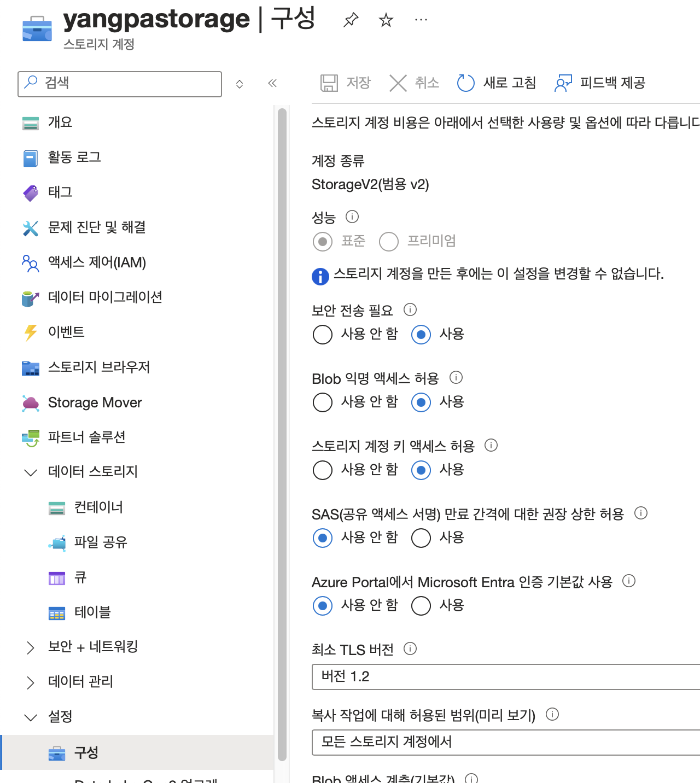This screenshot has width=700, height=783.
Task: Open 액세스 제어(IAM) menu item text
Action: tap(97, 262)
